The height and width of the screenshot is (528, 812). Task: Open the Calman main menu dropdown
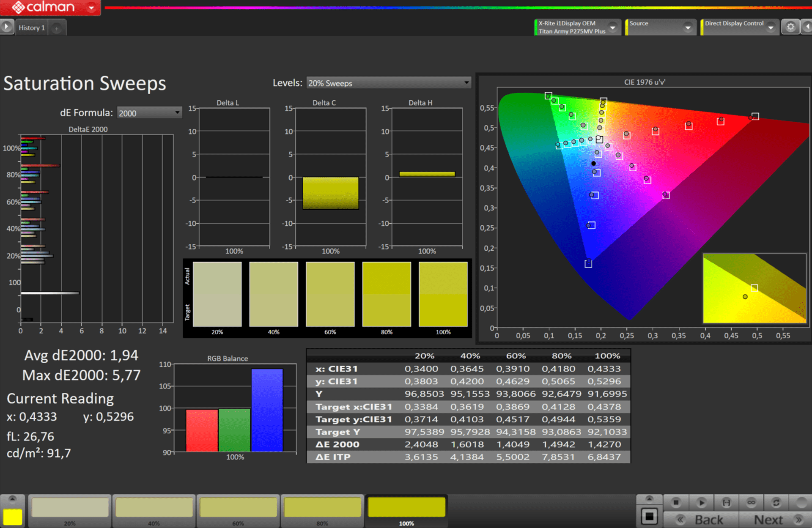91,7
